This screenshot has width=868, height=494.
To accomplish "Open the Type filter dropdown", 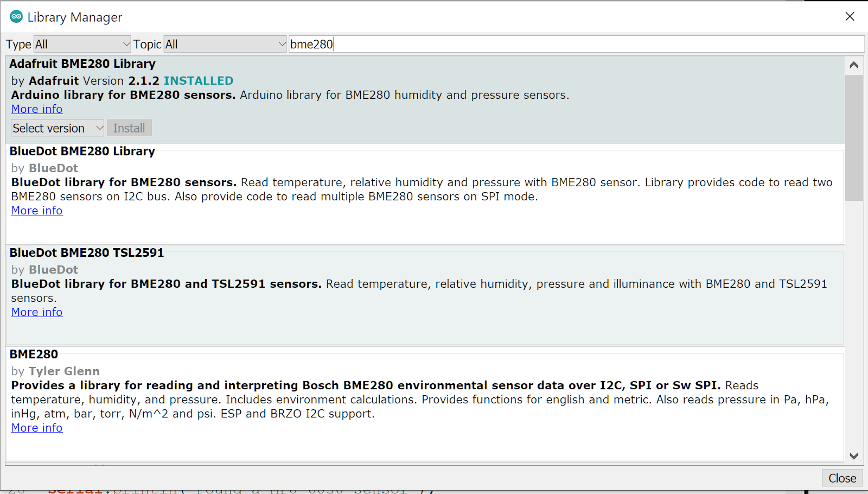I will [x=82, y=45].
